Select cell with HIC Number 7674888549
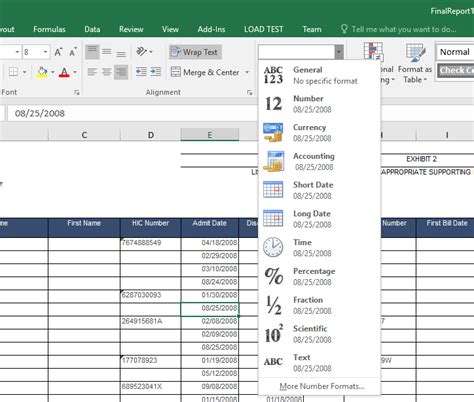This screenshot has height=402, width=474. [x=151, y=243]
